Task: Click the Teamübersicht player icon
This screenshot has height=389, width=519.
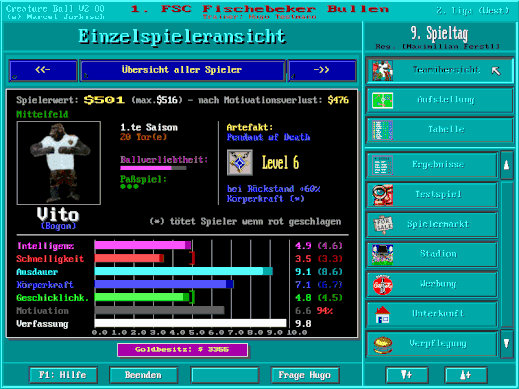Action: click(382, 71)
